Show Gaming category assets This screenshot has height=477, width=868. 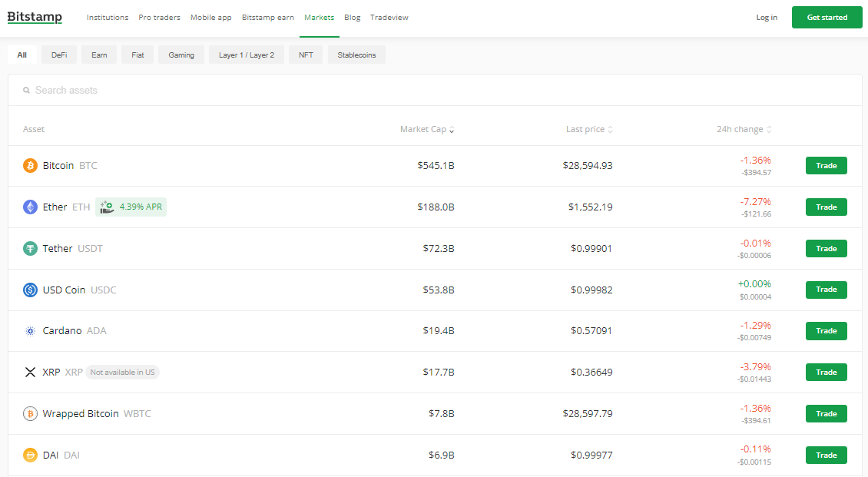pyautogui.click(x=181, y=55)
